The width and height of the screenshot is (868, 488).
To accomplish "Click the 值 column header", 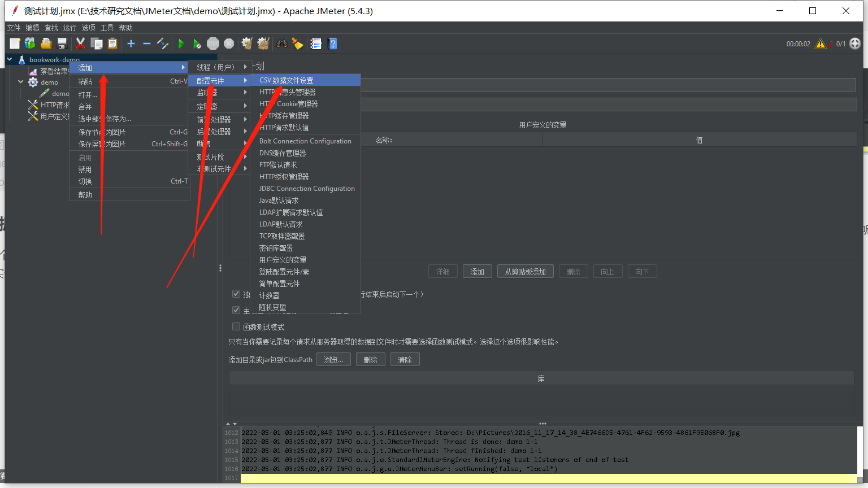I will coord(700,140).
